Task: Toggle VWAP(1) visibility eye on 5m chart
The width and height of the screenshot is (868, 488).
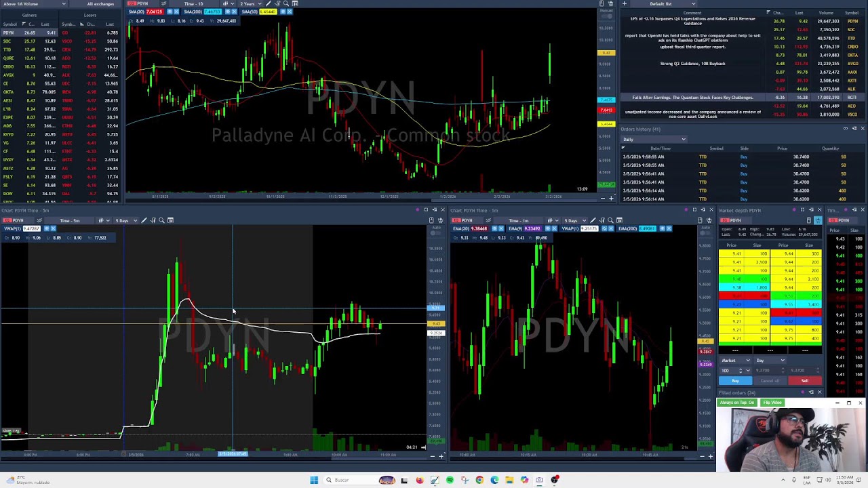Action: 47,228
